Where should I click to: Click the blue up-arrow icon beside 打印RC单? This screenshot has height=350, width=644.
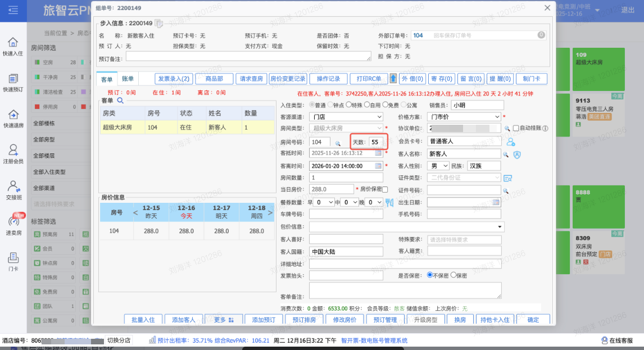(x=393, y=79)
